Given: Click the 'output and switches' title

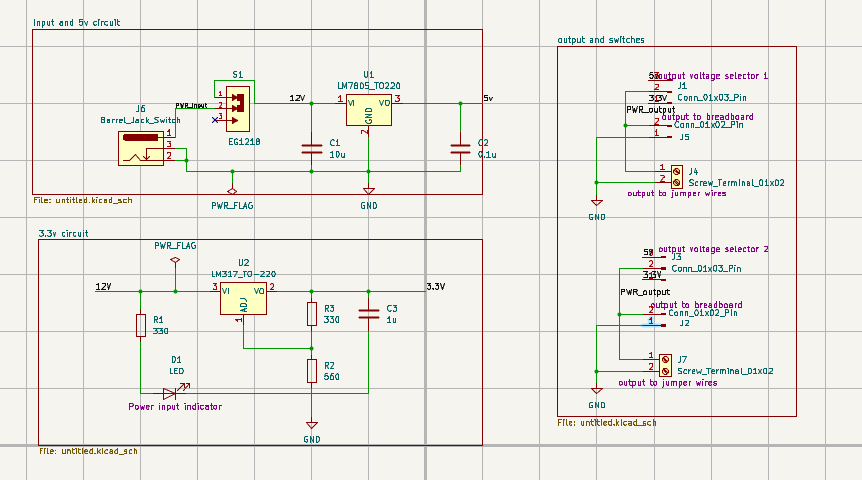Looking at the screenshot, I should pos(601,40).
